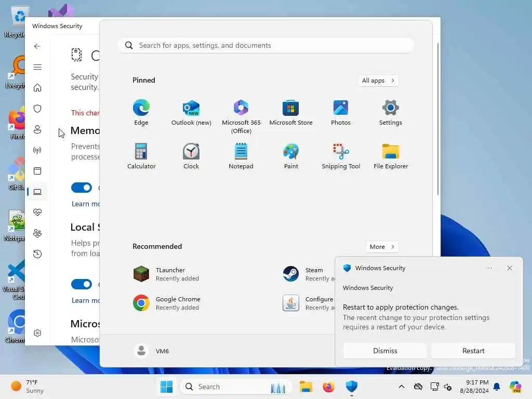Open Windows Security settings gear in sidebar
532x399 pixels.
coord(37,333)
